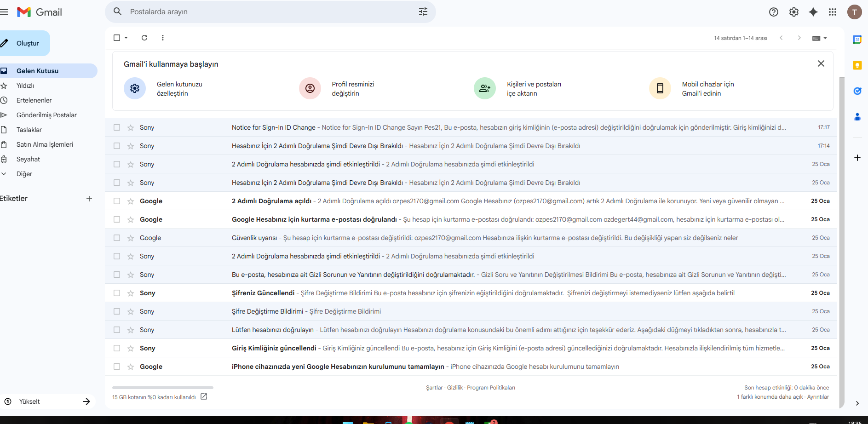The width and height of the screenshot is (868, 424).
Task: Check the 2 Adımlı Doğrulama açıldı email
Action: point(117,201)
